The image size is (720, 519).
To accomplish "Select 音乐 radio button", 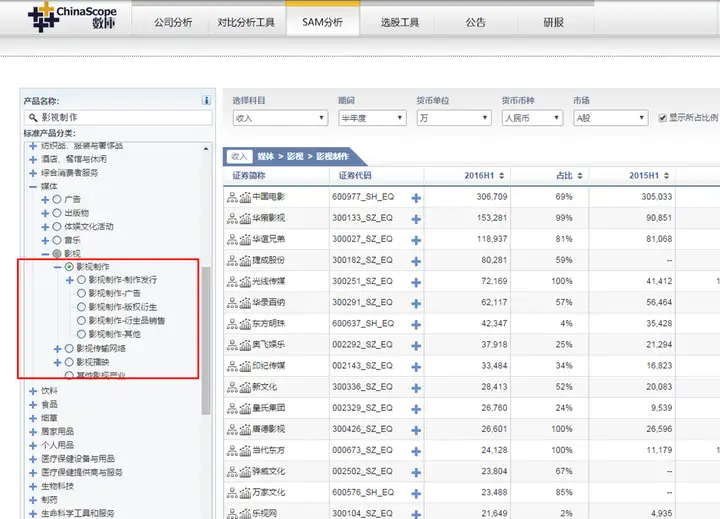I will 57,240.
